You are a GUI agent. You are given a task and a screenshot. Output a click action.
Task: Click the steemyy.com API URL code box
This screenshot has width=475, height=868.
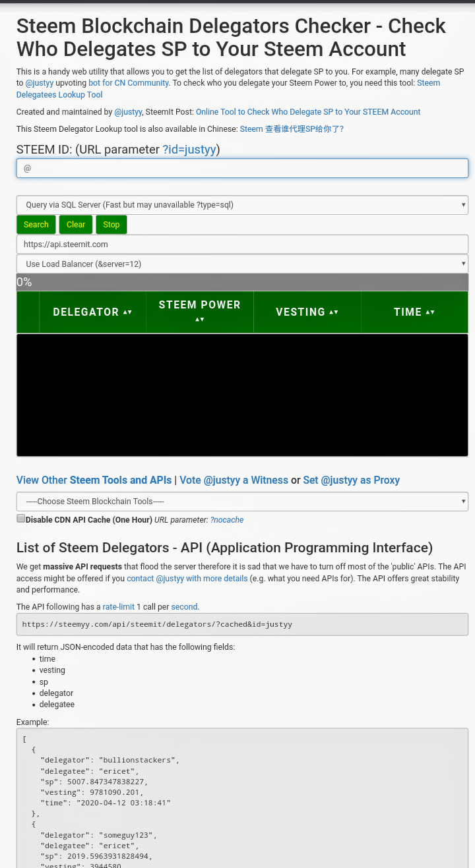pyautogui.click(x=242, y=624)
